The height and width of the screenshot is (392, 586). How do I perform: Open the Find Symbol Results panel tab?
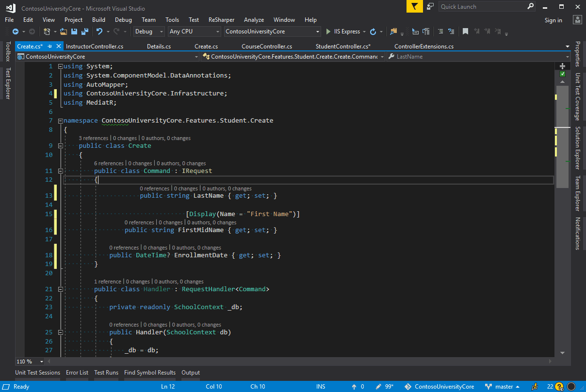pyautogui.click(x=150, y=373)
